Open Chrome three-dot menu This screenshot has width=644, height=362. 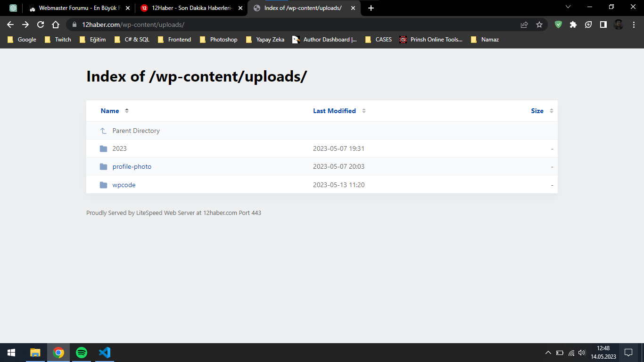tap(634, 25)
